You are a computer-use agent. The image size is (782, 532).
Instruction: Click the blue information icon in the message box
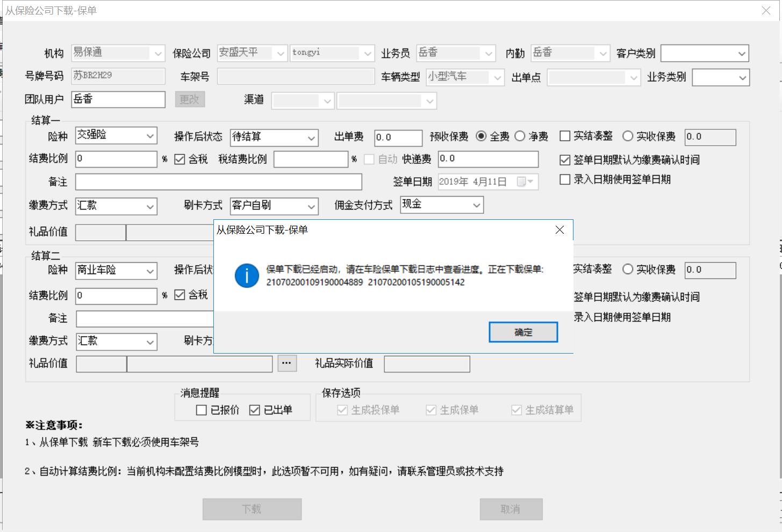click(x=247, y=276)
